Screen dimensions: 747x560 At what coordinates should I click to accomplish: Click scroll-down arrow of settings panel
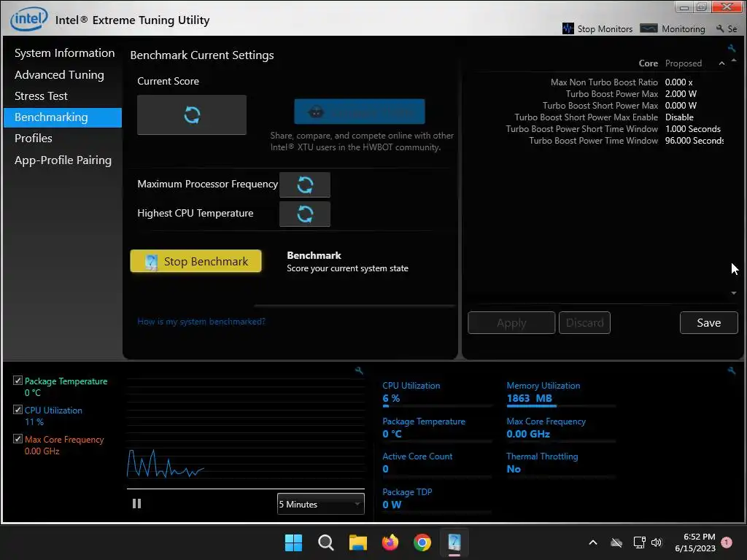[734, 293]
